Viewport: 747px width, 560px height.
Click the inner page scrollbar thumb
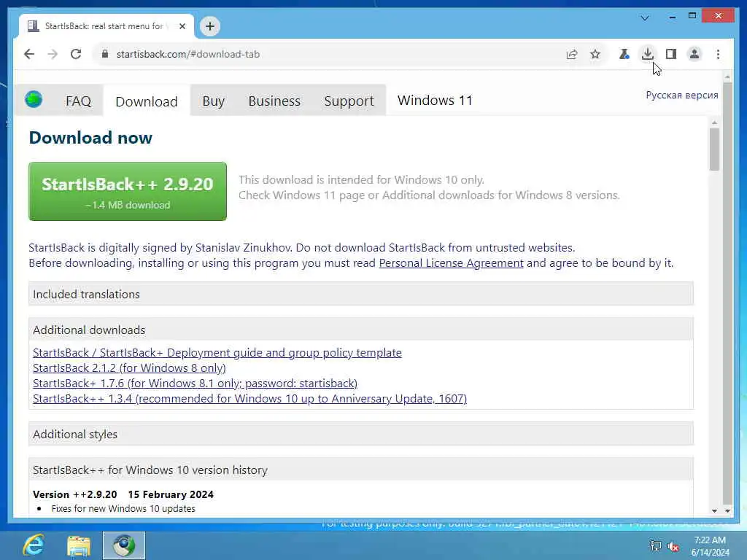coord(714,149)
